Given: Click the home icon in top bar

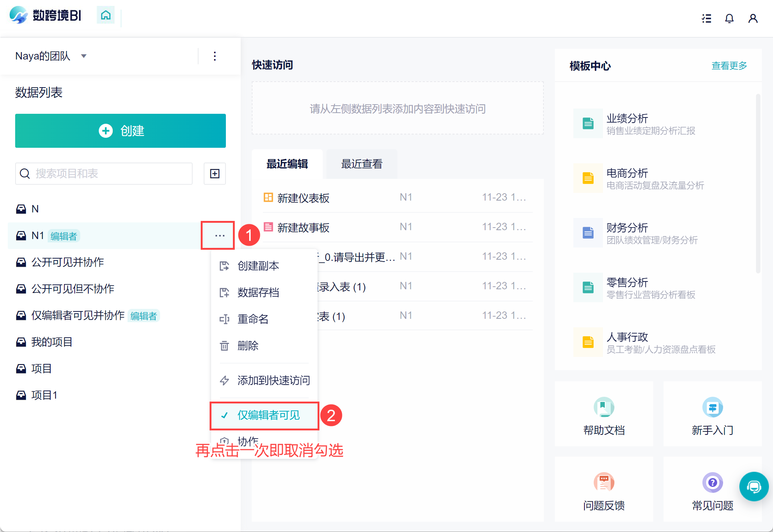Looking at the screenshot, I should coord(106,16).
